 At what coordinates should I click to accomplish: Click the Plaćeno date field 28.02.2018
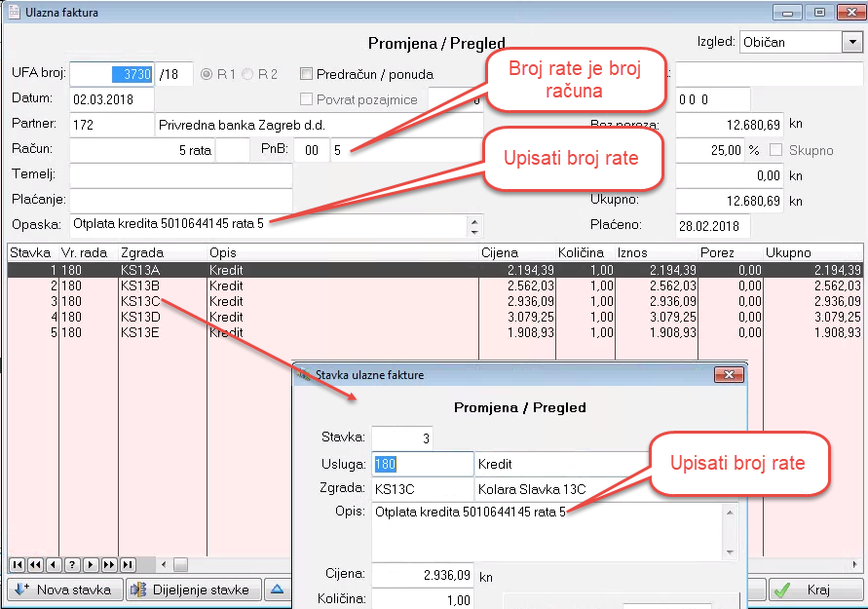[x=713, y=226]
